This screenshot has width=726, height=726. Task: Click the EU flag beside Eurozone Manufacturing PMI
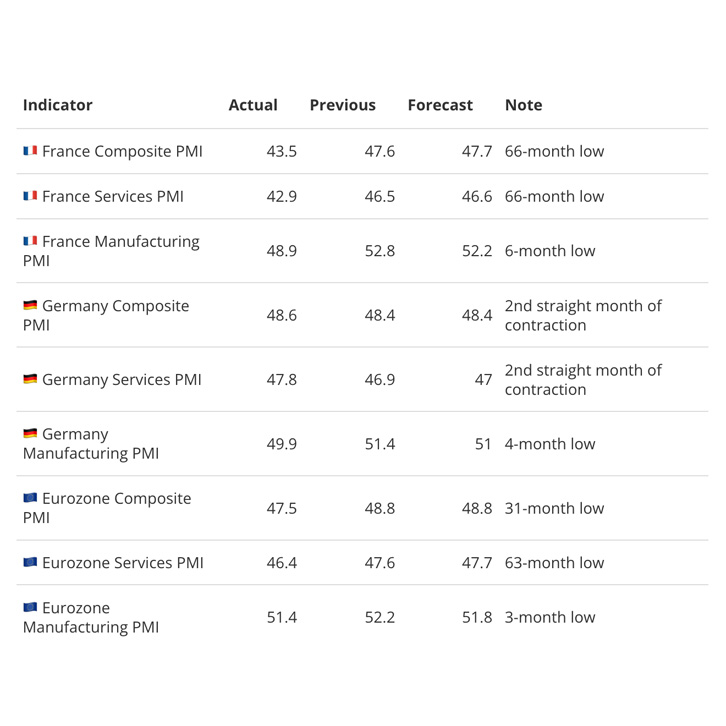[x=30, y=607]
